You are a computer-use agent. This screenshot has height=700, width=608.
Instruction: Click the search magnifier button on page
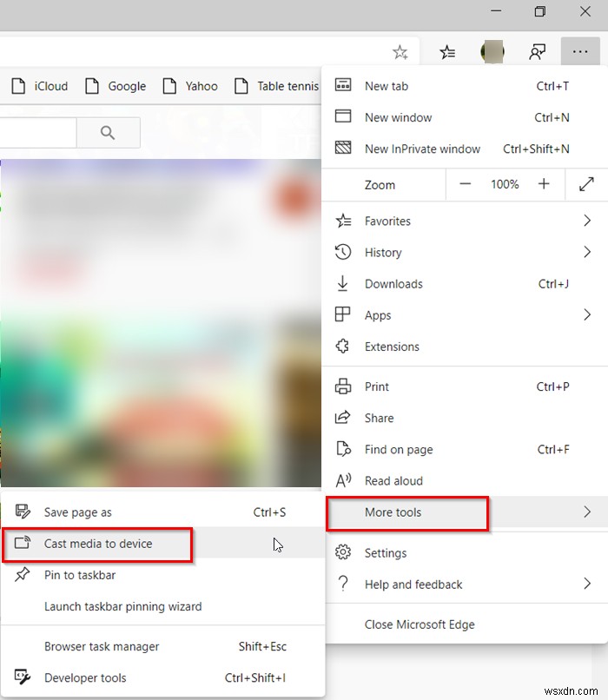[108, 133]
